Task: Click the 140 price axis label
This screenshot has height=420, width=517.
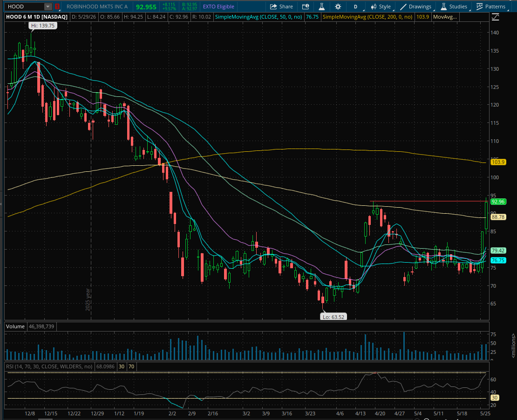Action: [495, 33]
